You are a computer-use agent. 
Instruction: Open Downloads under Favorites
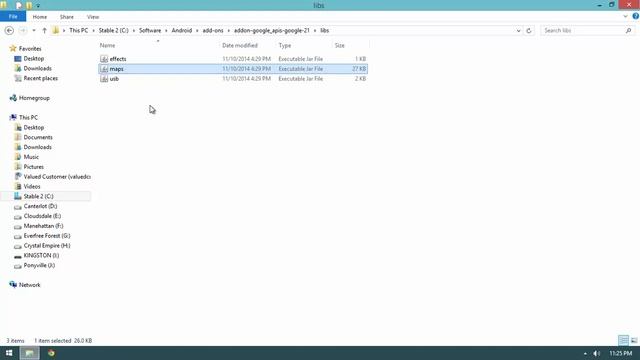37,69
